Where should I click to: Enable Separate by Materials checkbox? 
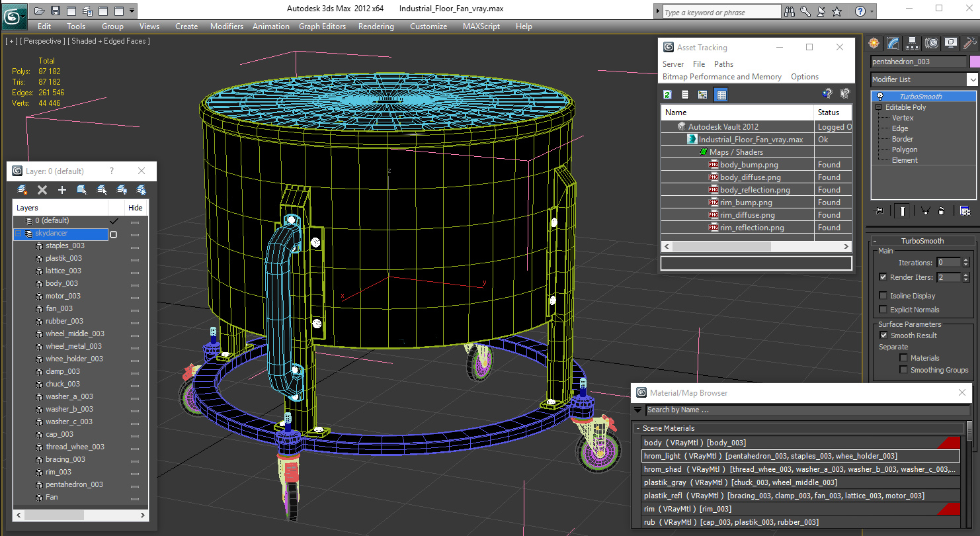(x=903, y=358)
